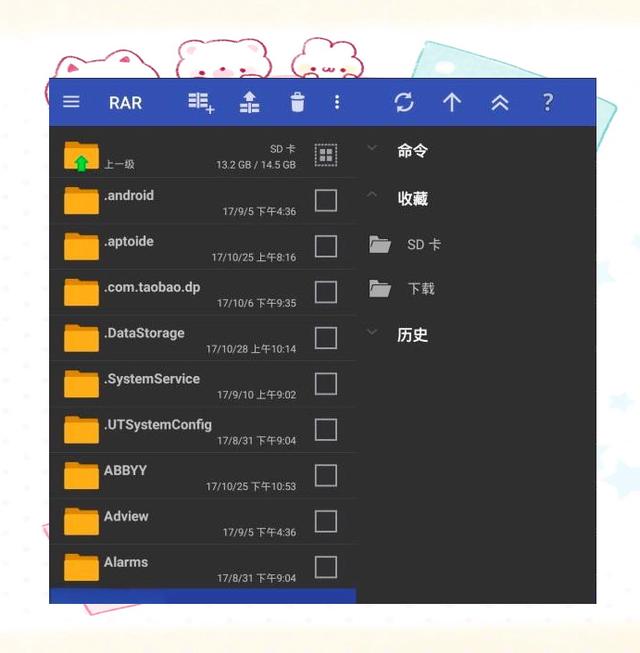Viewport: 640px width, 653px height.
Task: Refresh the file list
Action: click(404, 102)
